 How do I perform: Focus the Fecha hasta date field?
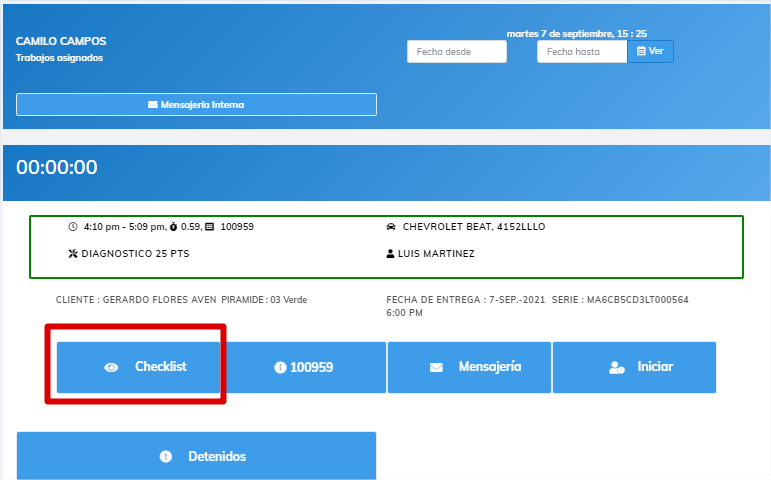pos(581,51)
